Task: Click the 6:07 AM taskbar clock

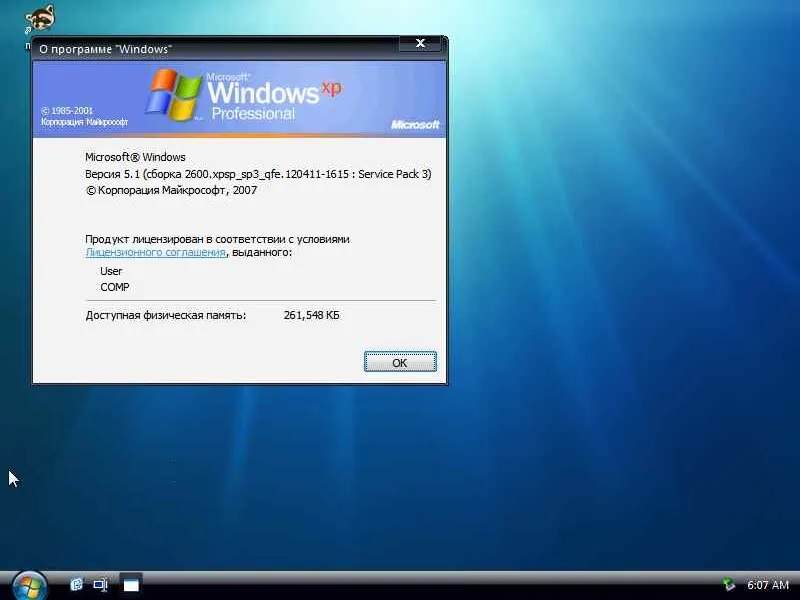Action: (x=768, y=585)
